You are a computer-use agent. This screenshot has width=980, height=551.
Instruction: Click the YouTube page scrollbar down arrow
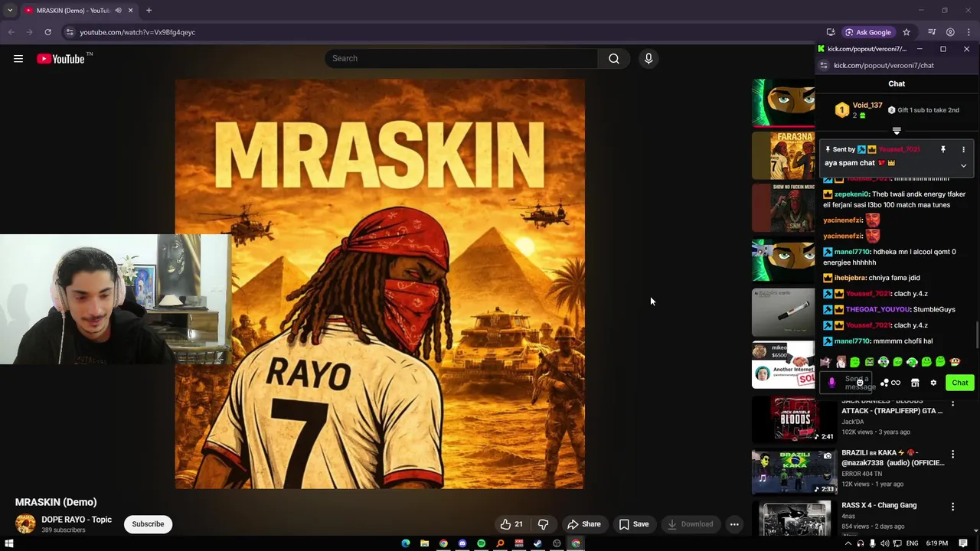pyautogui.click(x=975, y=530)
